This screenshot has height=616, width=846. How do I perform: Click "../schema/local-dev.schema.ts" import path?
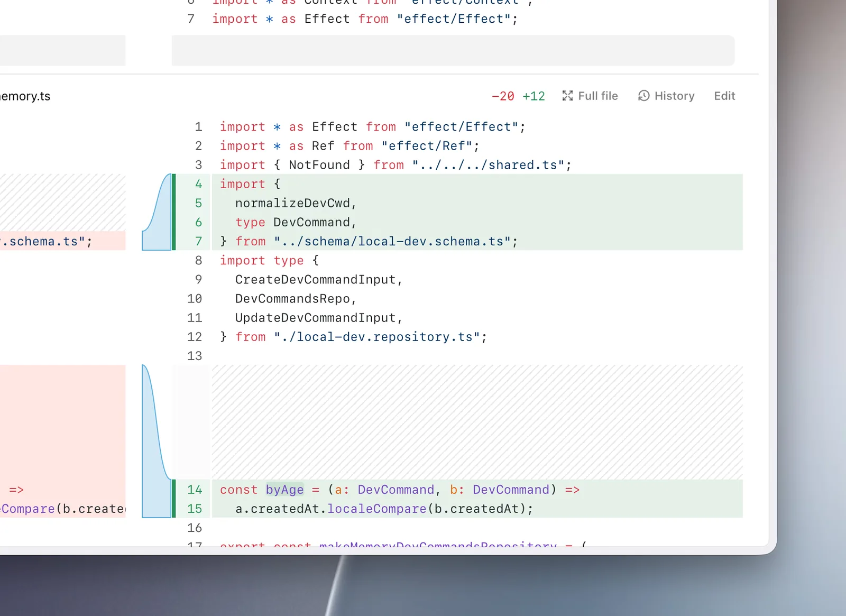(392, 241)
